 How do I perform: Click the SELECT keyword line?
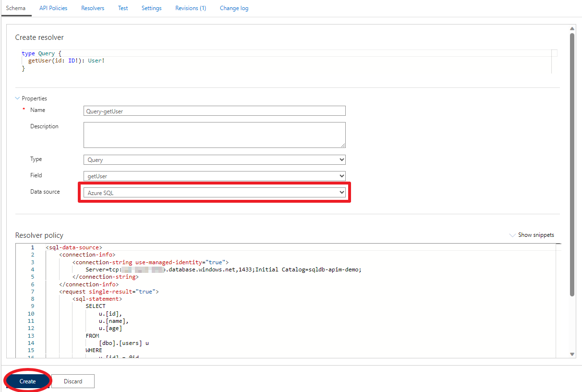96,306
